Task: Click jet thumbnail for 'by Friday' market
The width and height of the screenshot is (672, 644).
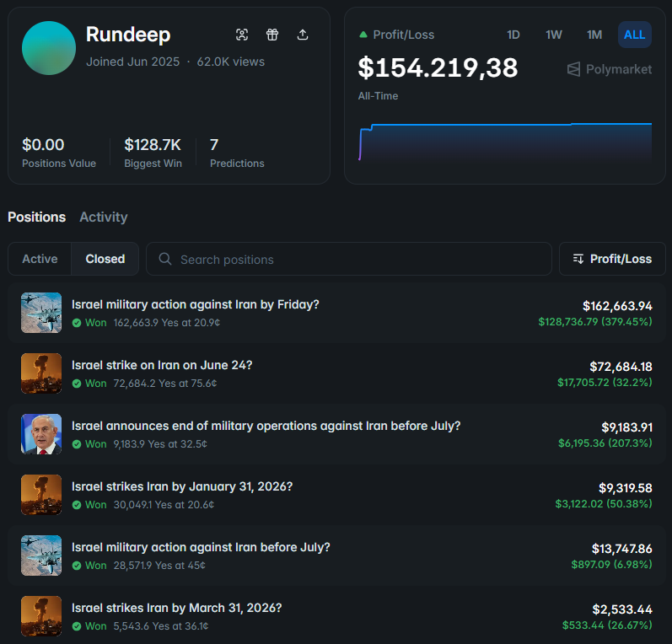Action: (x=41, y=313)
